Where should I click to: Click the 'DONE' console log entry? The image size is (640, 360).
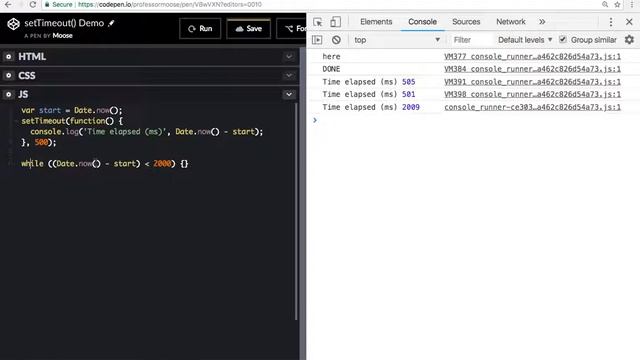[x=331, y=69]
